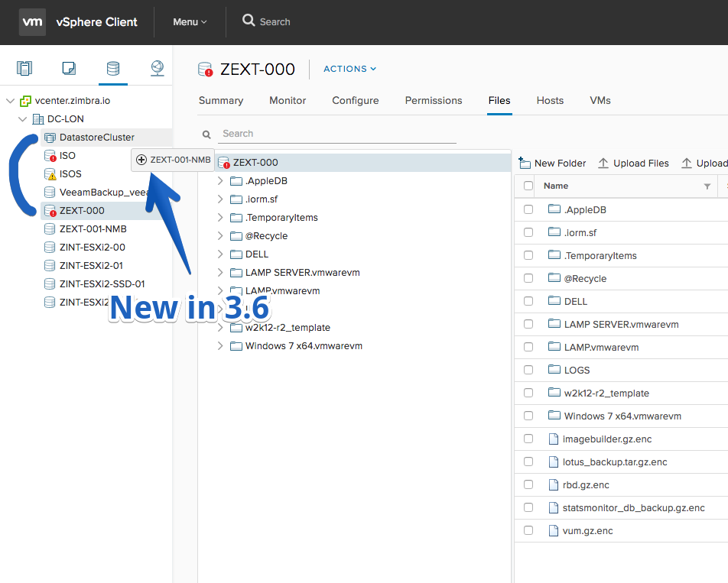Check the DELL row checkbox
The image size is (728, 583).
click(528, 301)
